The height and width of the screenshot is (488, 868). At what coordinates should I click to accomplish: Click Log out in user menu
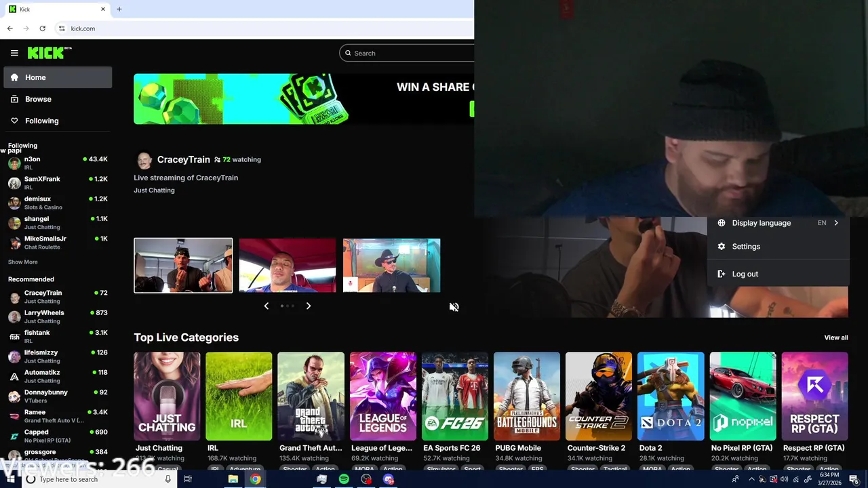tap(778, 274)
